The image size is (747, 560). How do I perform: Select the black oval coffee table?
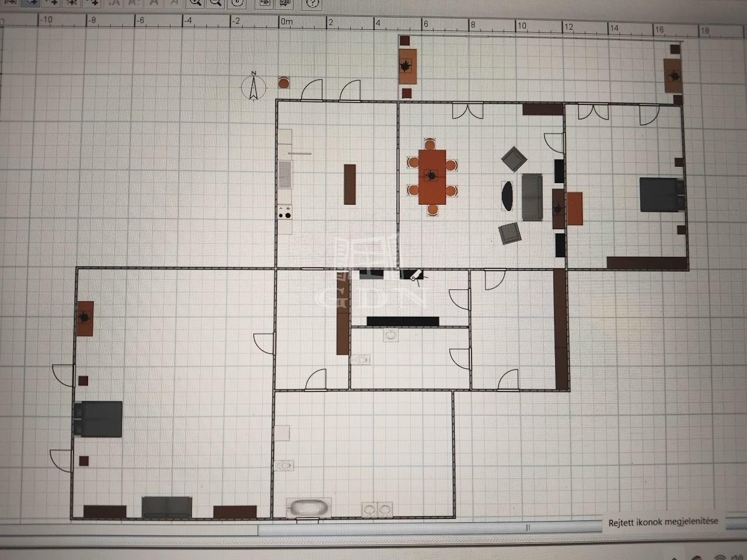point(508,196)
